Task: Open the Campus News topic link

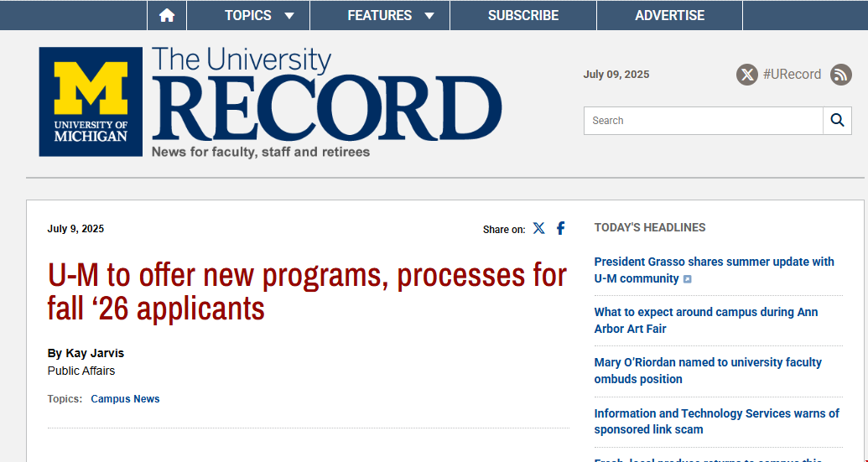Action: 125,399
